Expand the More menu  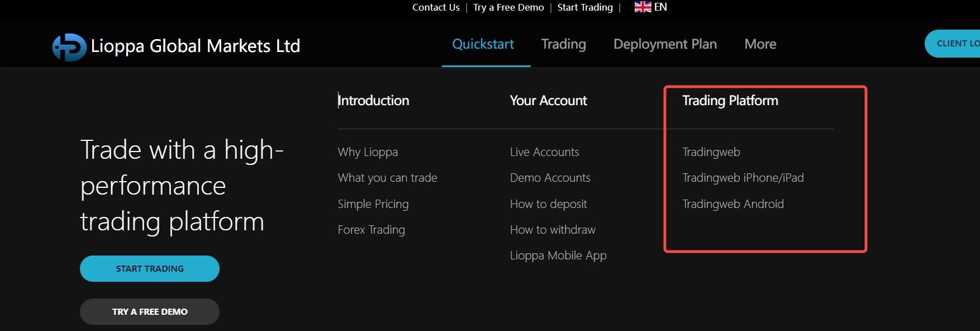pyautogui.click(x=760, y=44)
